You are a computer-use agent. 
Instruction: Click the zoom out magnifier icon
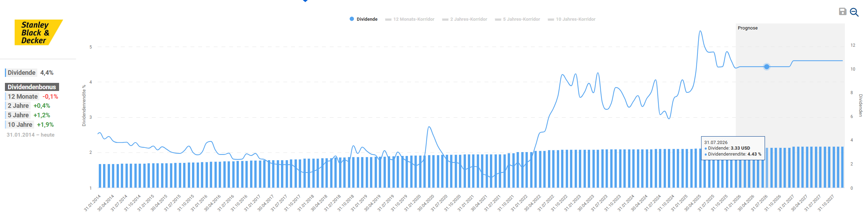[854, 12]
